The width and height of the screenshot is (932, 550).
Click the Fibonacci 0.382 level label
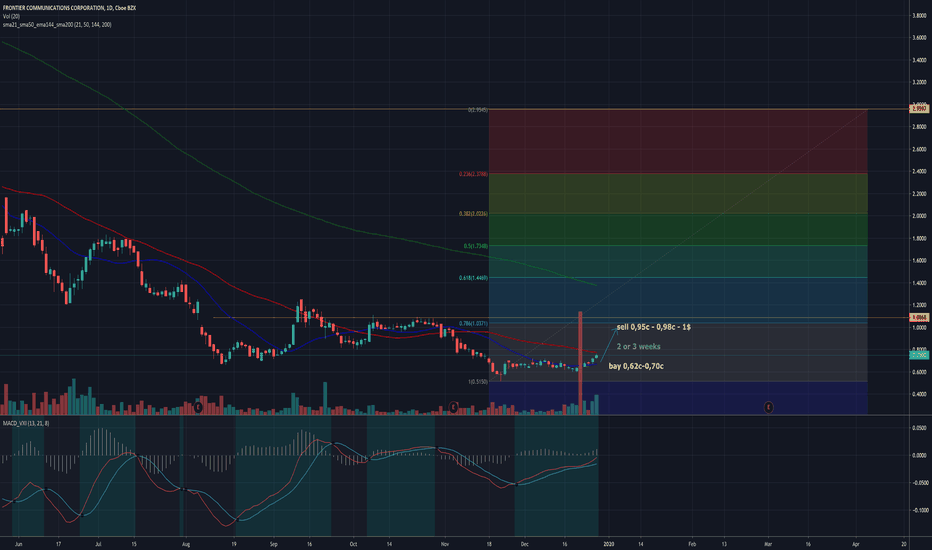[x=473, y=213]
